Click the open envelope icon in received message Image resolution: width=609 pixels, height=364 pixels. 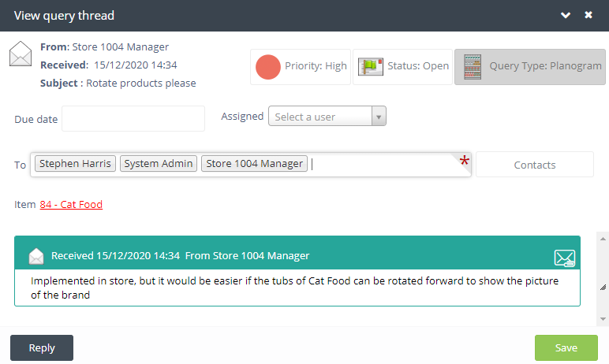coord(36,256)
